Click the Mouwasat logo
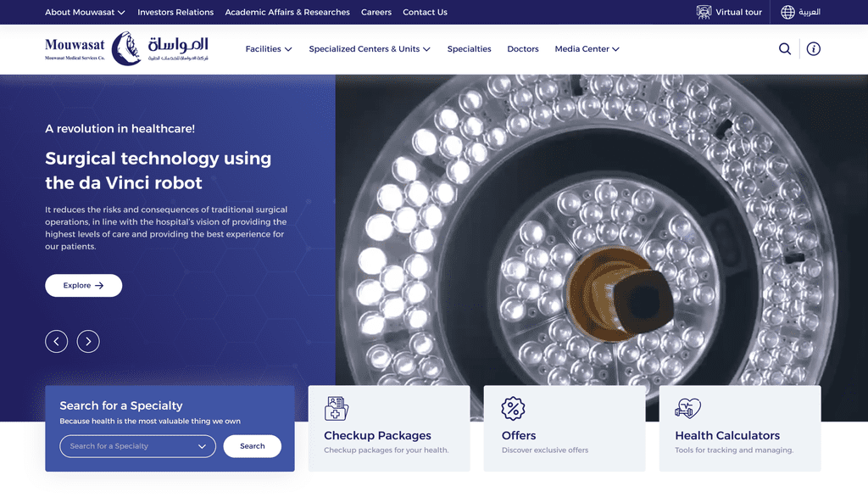 coord(127,48)
